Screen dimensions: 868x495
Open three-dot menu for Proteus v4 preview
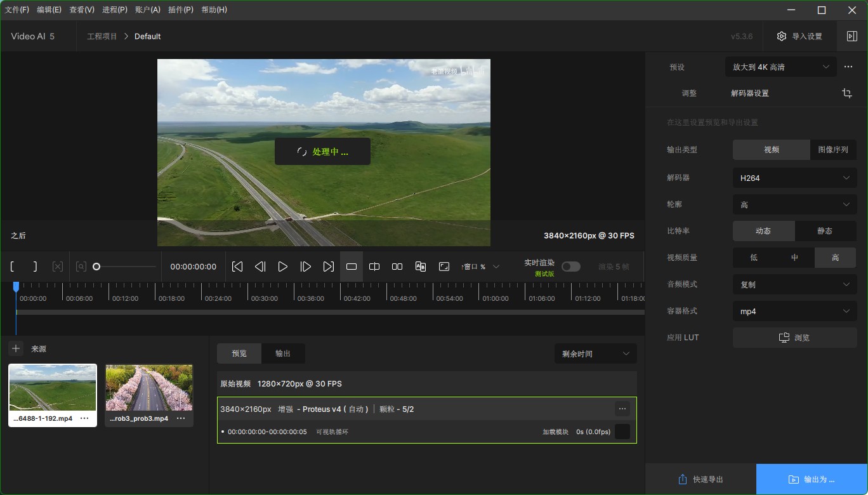point(622,409)
